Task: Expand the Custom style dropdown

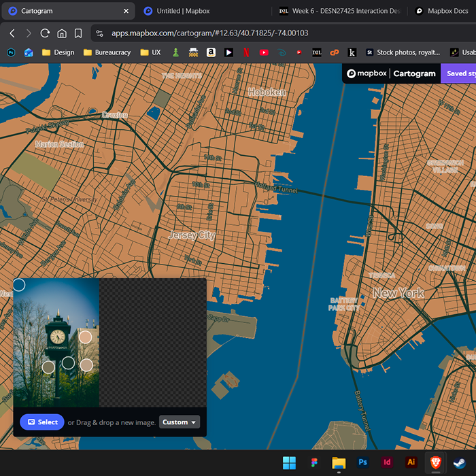Action: point(180,422)
